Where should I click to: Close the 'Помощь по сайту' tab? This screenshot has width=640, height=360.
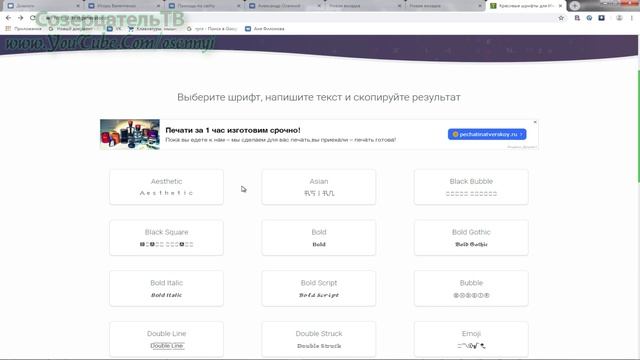click(x=239, y=6)
